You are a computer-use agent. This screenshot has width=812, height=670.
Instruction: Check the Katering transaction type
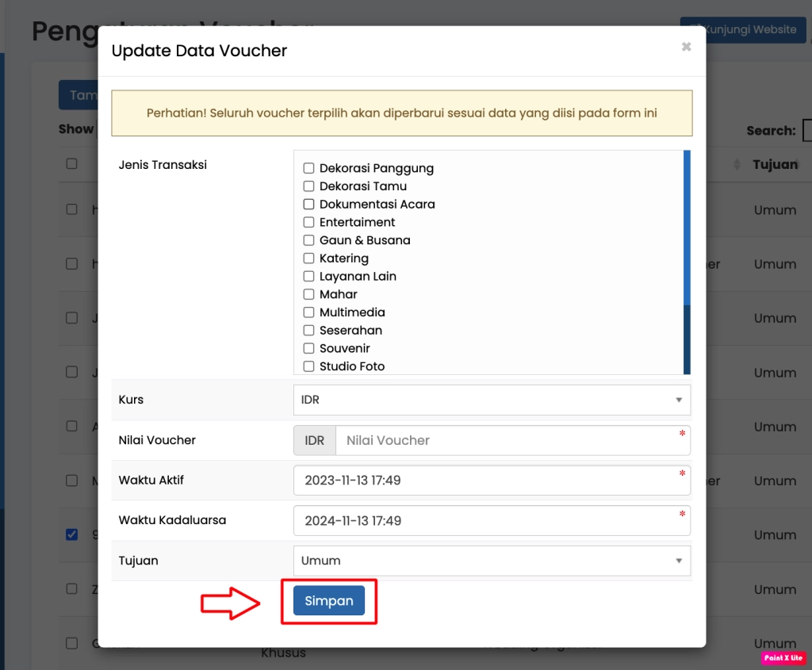point(308,258)
